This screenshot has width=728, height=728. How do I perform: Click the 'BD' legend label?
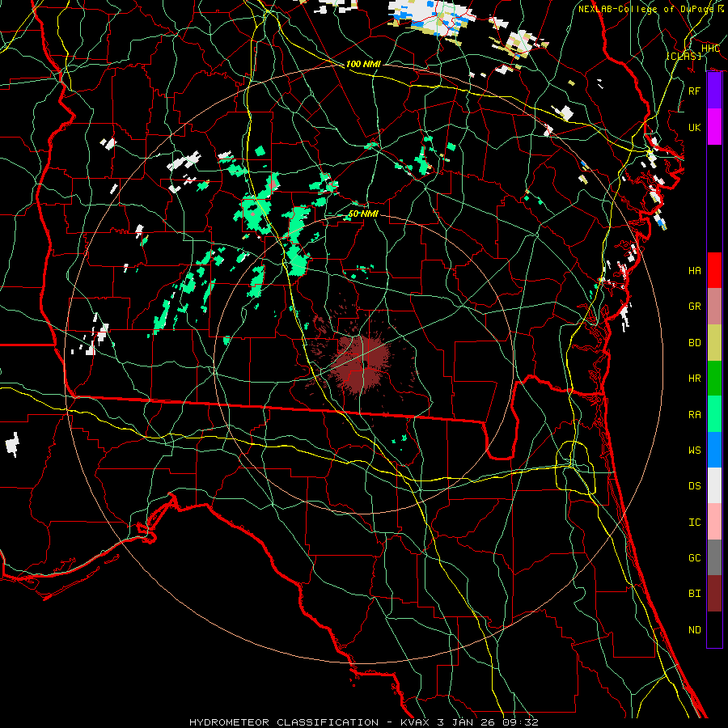click(x=694, y=343)
